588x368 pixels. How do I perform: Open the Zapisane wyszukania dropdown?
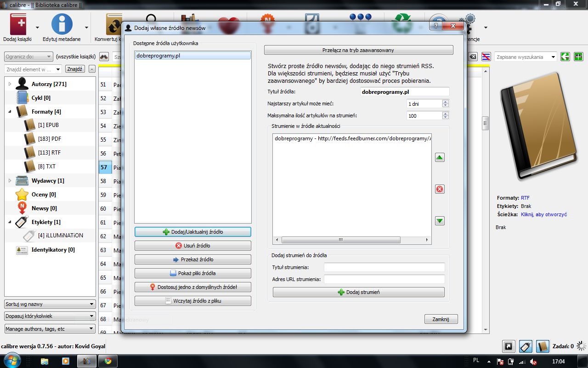[526, 57]
